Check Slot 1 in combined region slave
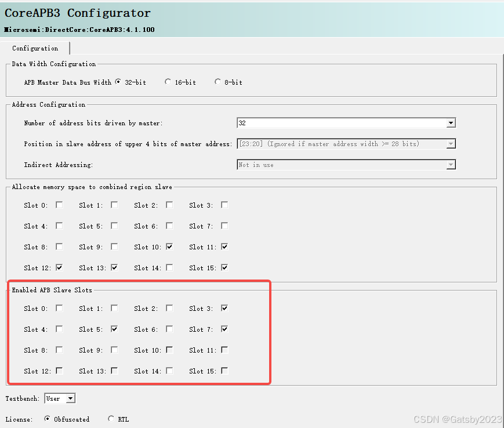This screenshot has width=504, height=428. click(114, 205)
